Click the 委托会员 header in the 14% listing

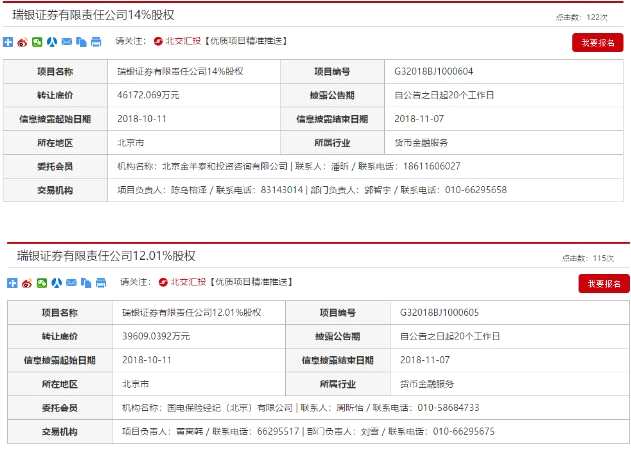click(x=55, y=167)
